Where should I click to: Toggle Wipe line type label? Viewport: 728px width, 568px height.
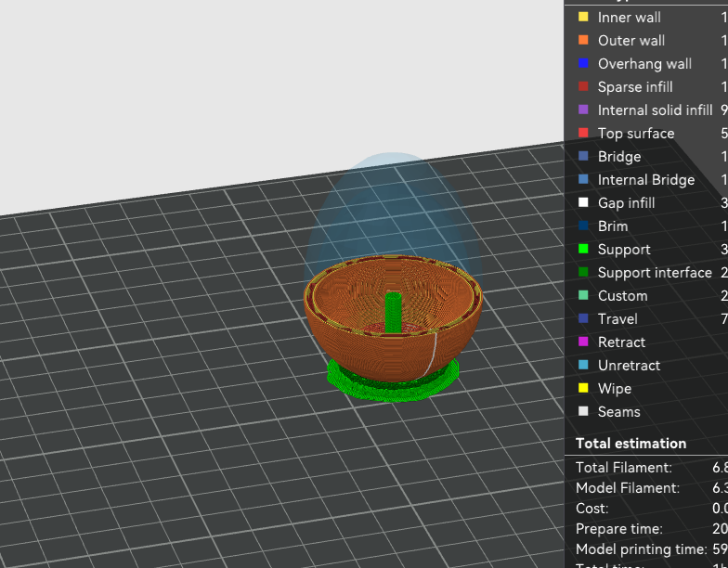(x=615, y=389)
